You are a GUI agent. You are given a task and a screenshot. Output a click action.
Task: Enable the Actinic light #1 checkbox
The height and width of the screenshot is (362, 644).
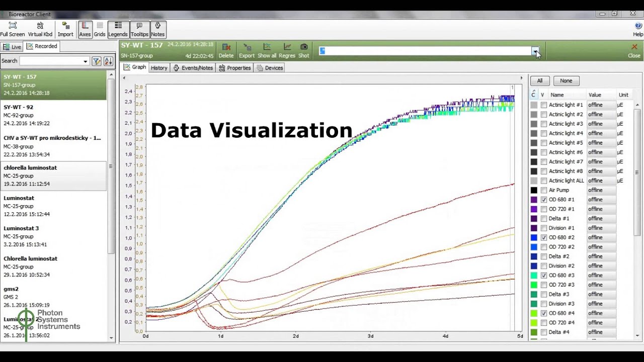click(544, 105)
